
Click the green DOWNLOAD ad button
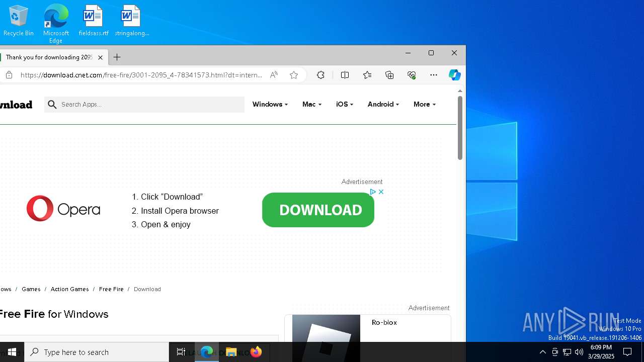(x=318, y=210)
